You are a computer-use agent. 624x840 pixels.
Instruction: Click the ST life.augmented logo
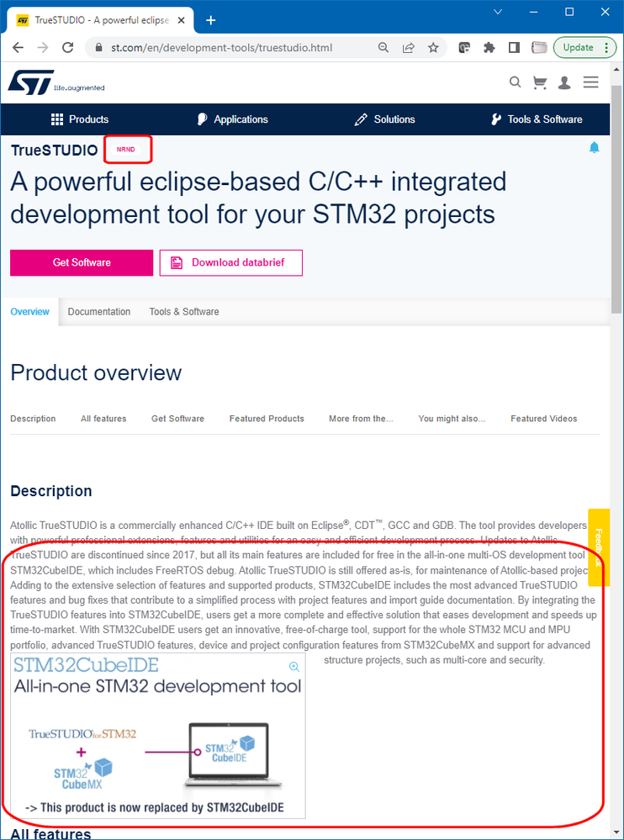coord(56,83)
